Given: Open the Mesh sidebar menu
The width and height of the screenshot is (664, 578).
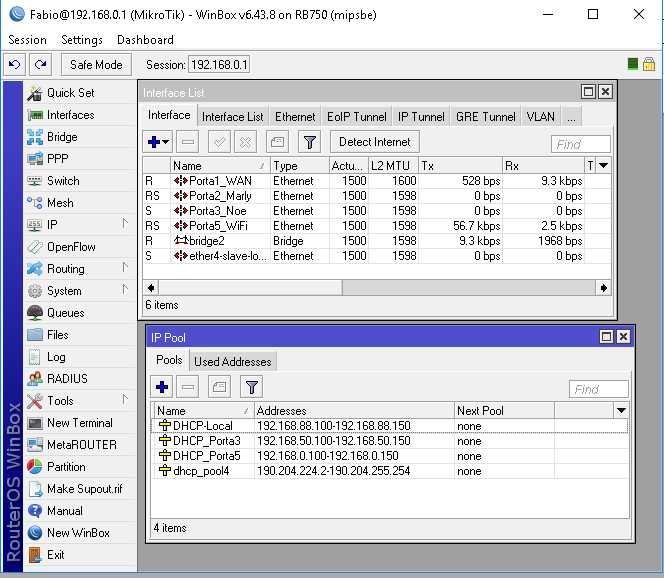Looking at the screenshot, I should [x=80, y=203].
